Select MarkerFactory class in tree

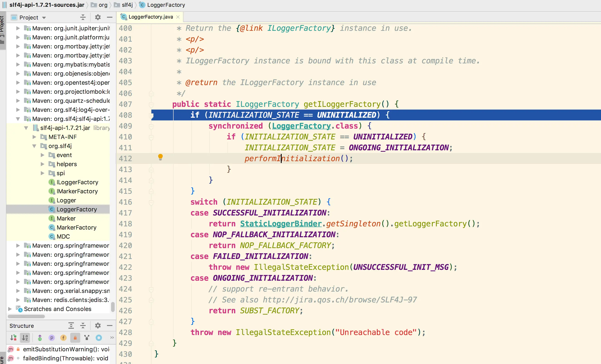(x=76, y=227)
